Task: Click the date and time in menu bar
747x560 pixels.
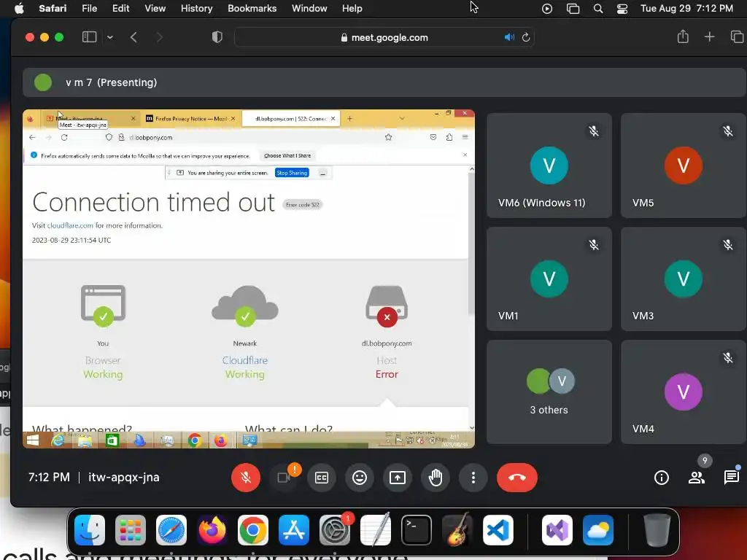Action: pos(686,8)
